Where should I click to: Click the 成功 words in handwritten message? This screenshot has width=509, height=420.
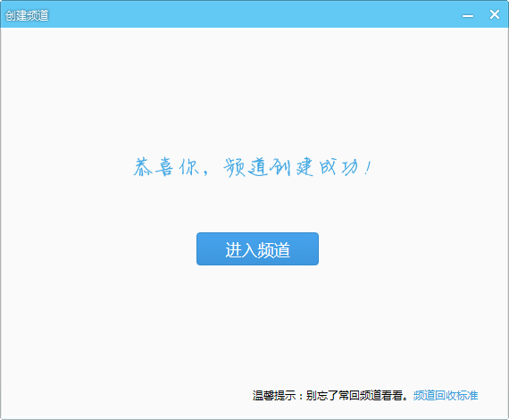(338, 167)
